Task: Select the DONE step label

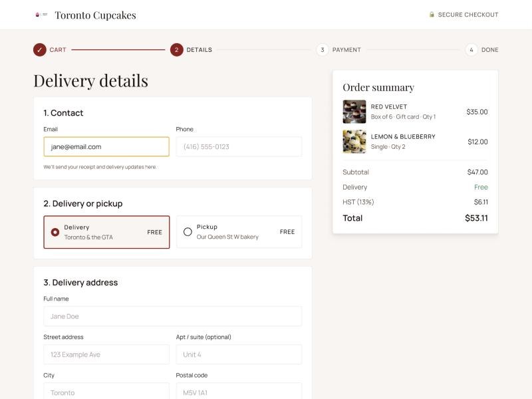Action: (489, 50)
